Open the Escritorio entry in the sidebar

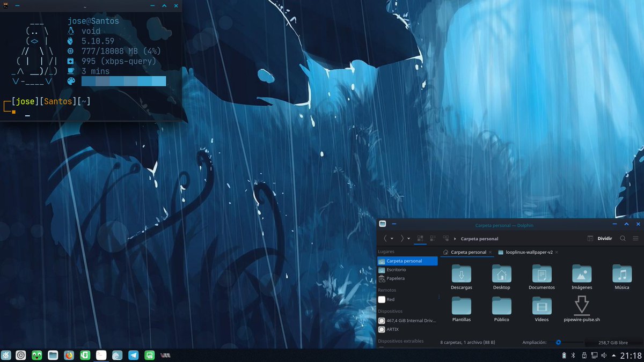pyautogui.click(x=397, y=269)
